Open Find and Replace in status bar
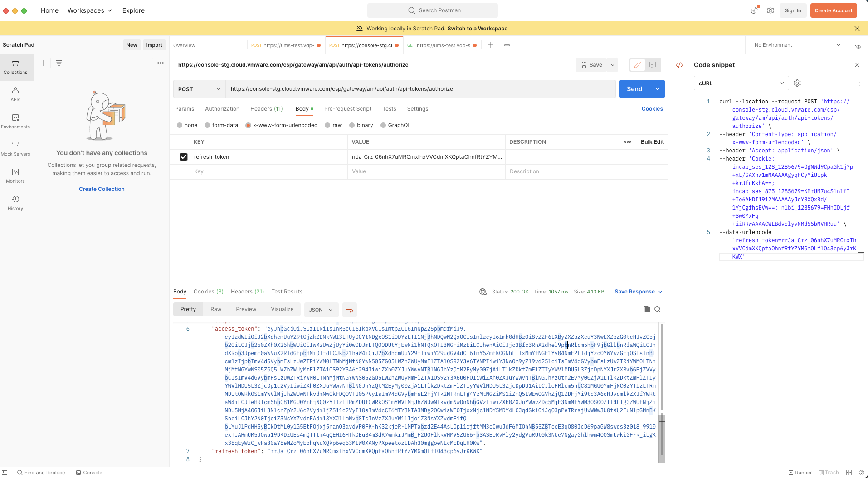This screenshot has width=868, height=478. click(x=41, y=473)
